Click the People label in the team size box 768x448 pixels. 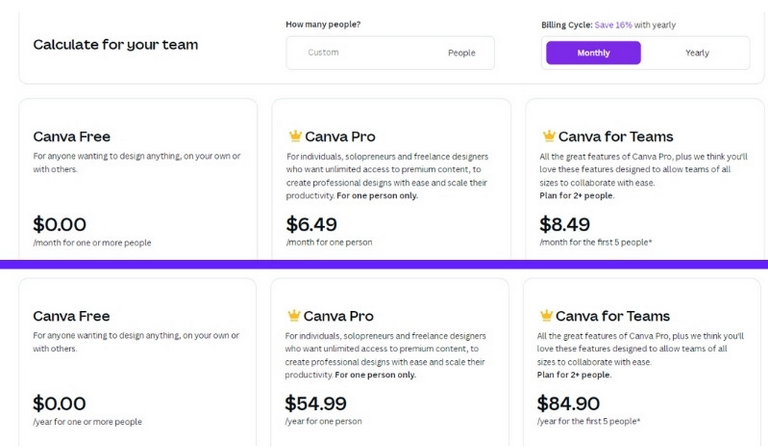click(x=461, y=53)
